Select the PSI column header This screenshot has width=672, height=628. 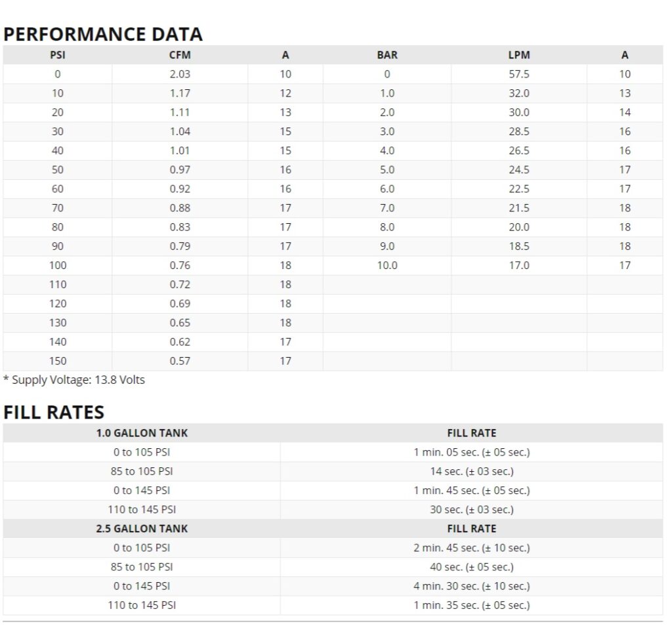[x=58, y=55]
